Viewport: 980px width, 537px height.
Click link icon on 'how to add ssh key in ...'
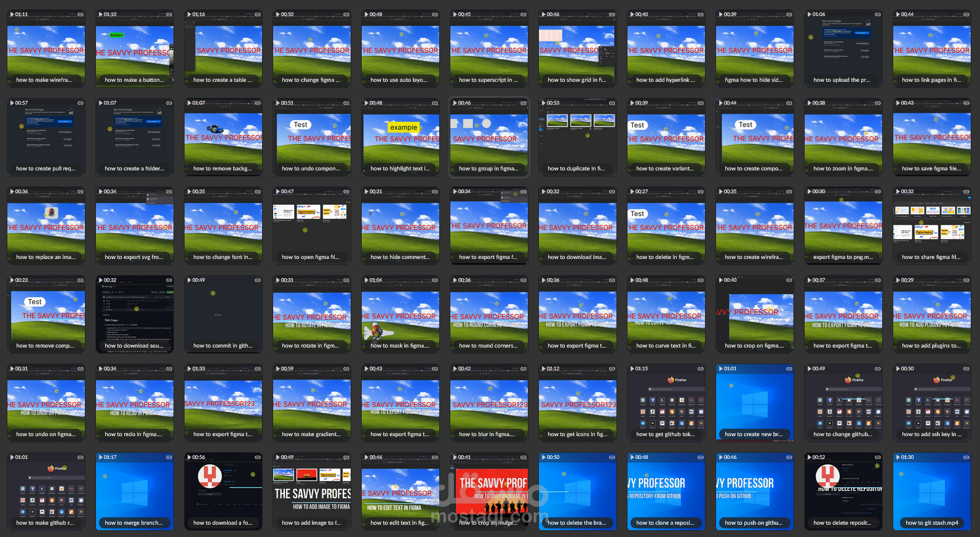tap(966, 368)
